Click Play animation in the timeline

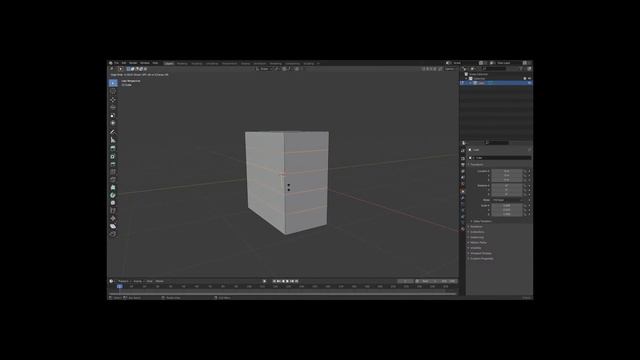287,281
